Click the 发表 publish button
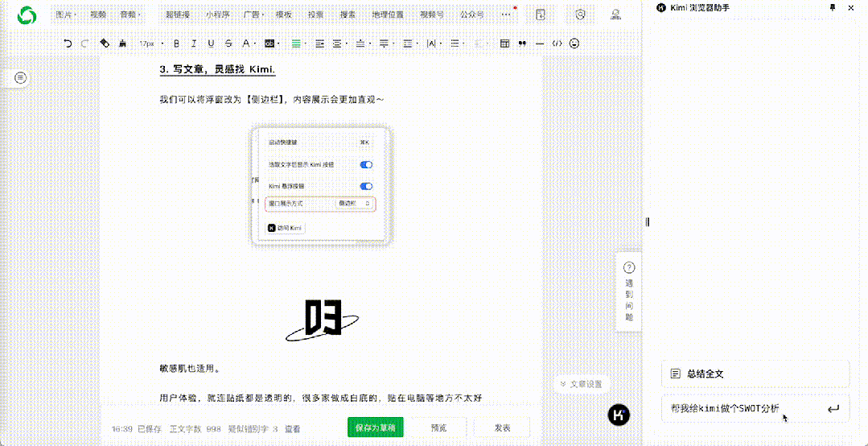 502,428
